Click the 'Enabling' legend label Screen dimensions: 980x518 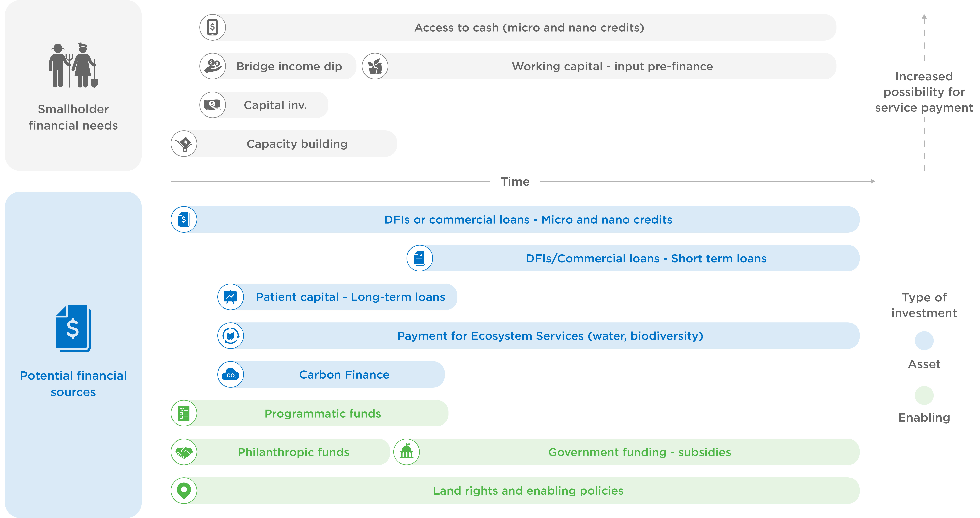(x=924, y=418)
